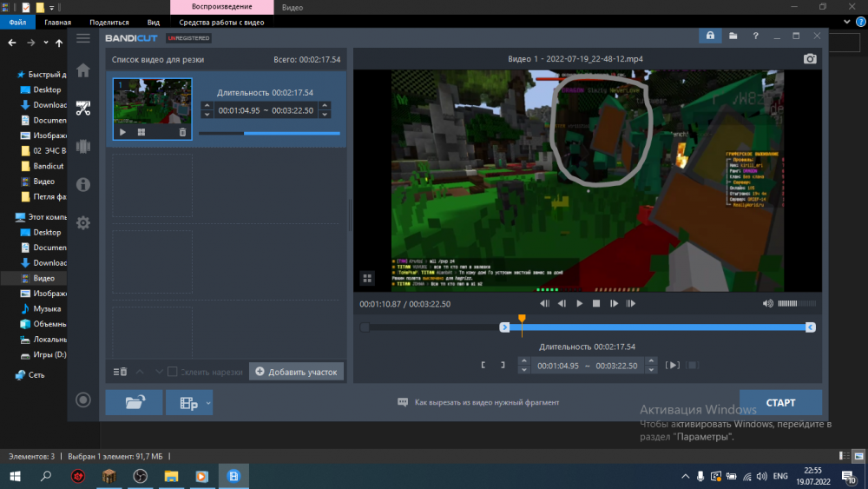Decrease end time stepper under timeline

[x=651, y=370]
